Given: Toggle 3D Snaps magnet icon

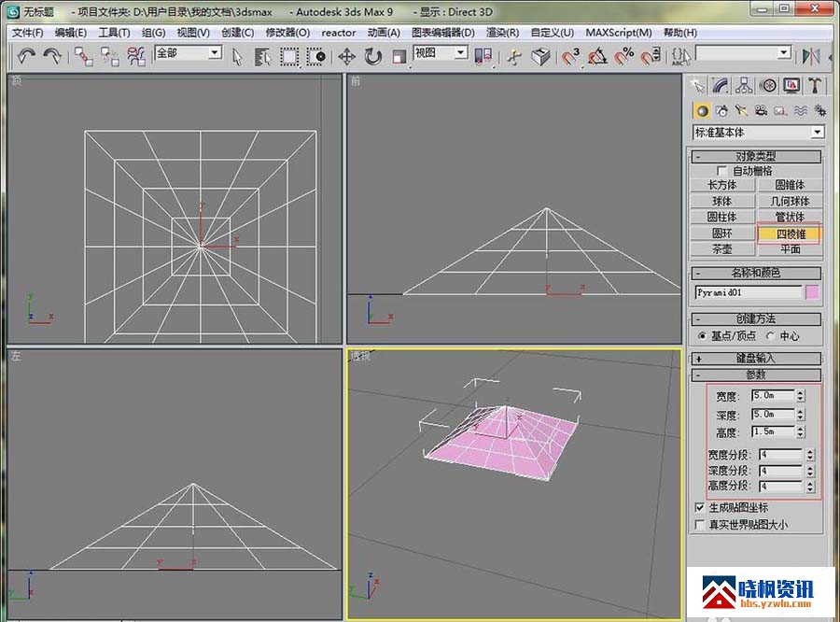Looking at the screenshot, I should (570, 56).
